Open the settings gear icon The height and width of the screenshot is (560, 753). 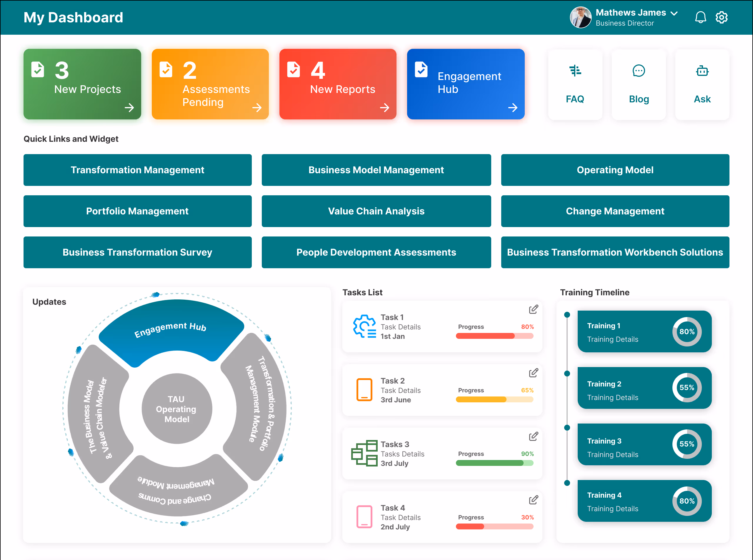click(722, 17)
